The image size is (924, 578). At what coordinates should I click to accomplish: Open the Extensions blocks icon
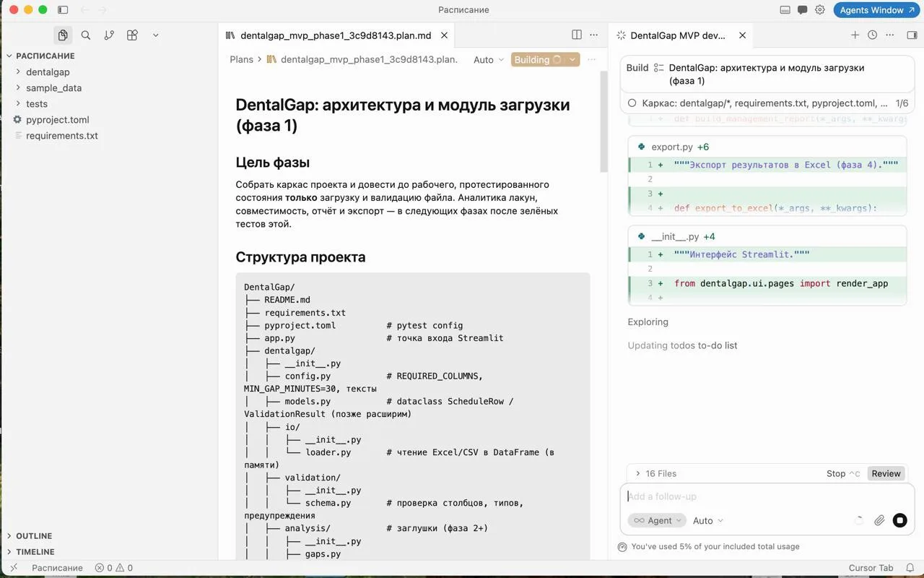[132, 35]
